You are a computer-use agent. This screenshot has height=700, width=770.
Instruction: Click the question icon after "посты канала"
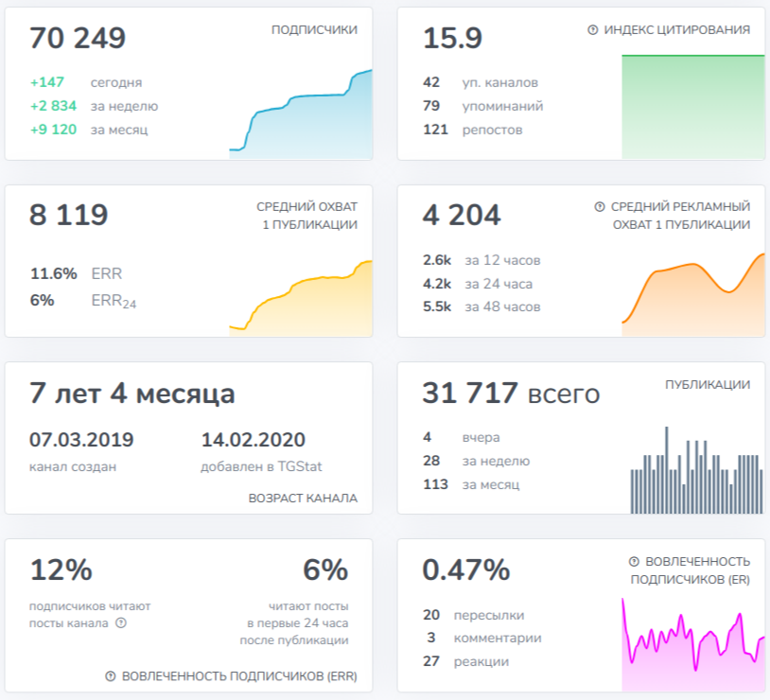(x=121, y=622)
